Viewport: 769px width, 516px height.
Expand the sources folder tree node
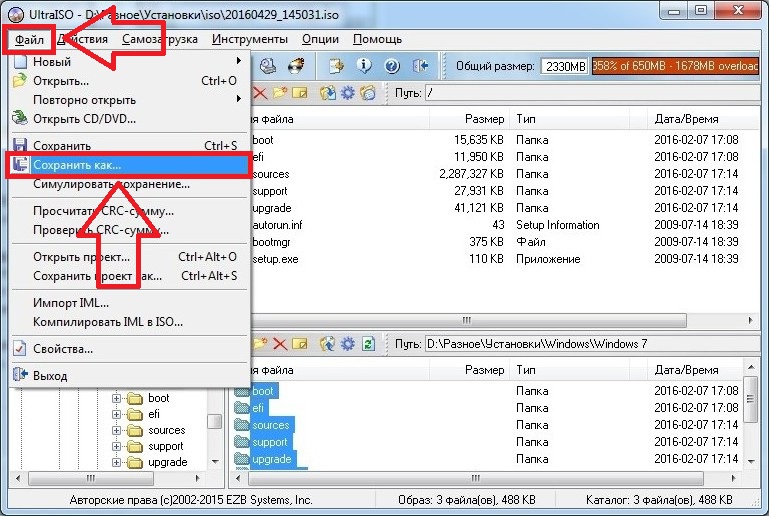[x=116, y=430]
